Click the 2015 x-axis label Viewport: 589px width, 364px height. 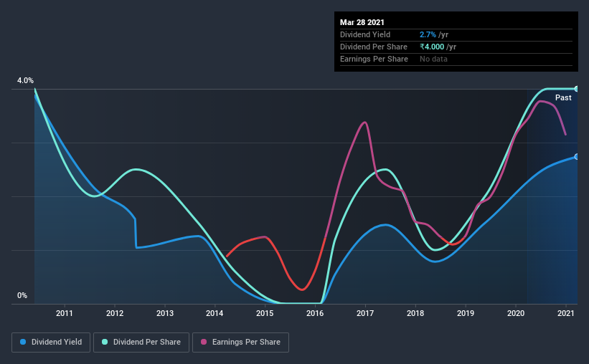point(265,313)
